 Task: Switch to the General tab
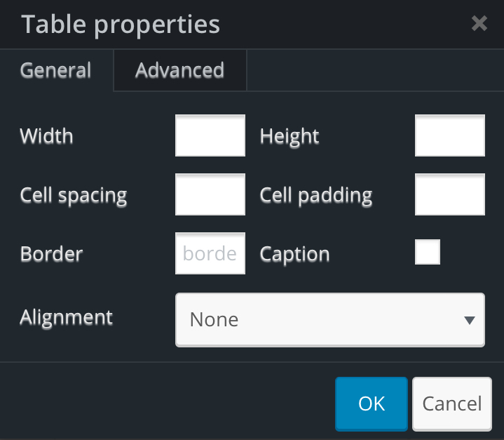click(x=56, y=70)
